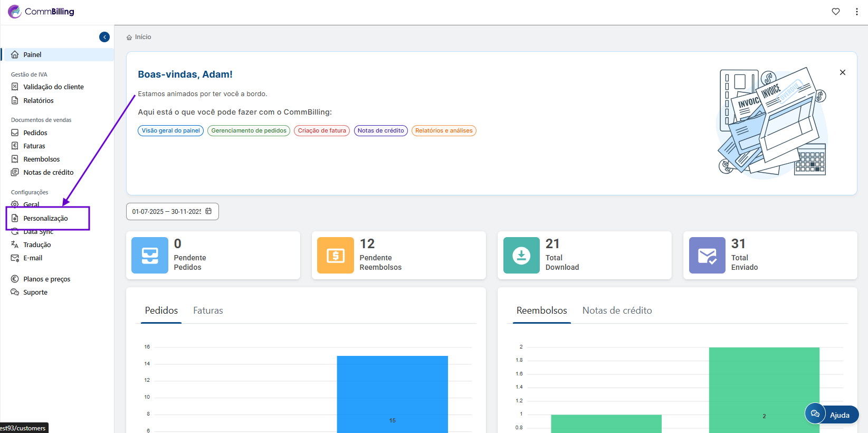This screenshot has height=433, width=868.
Task: Click the Pendente Reembolsos orange icon
Action: tap(336, 255)
